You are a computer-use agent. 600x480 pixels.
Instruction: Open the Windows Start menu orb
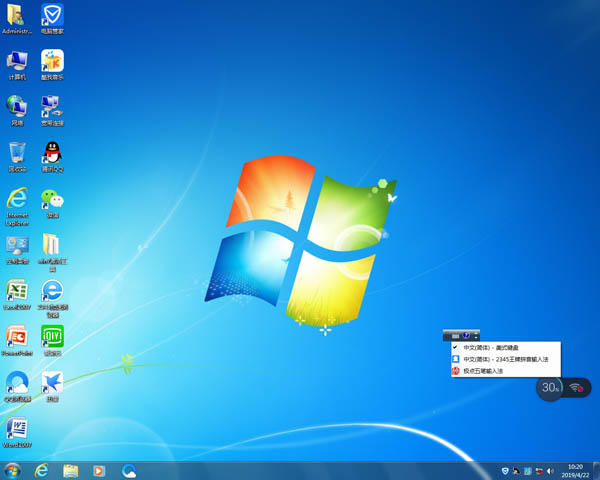pos(12,470)
